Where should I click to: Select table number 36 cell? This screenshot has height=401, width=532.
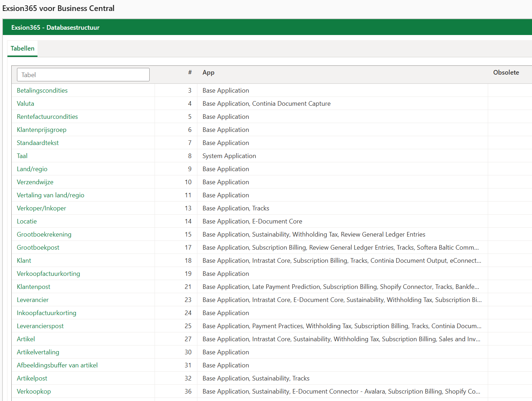(x=176, y=391)
